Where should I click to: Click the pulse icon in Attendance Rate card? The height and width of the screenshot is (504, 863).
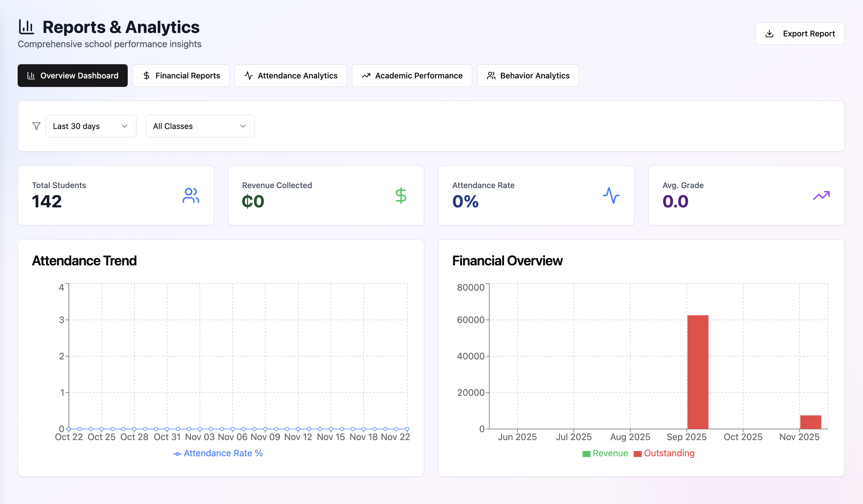611,196
